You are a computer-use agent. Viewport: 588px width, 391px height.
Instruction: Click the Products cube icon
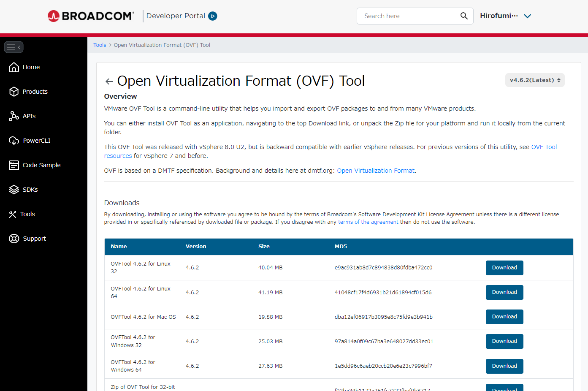[x=14, y=92]
